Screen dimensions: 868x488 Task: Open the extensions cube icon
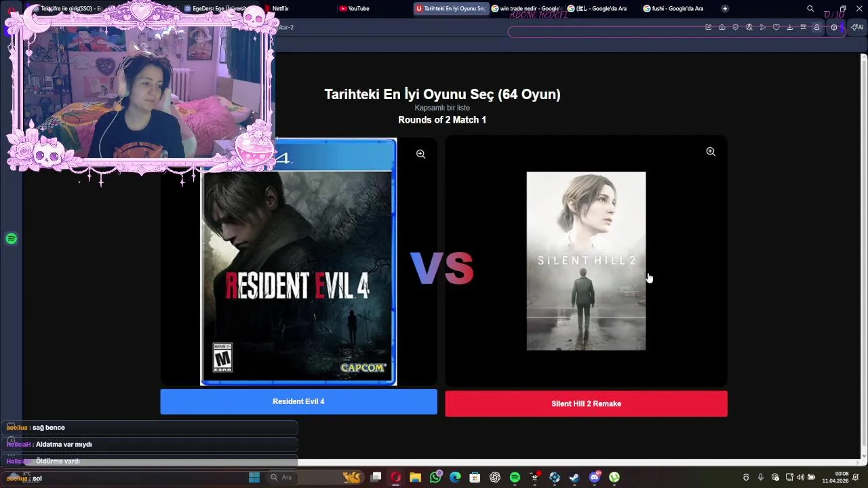834,27
